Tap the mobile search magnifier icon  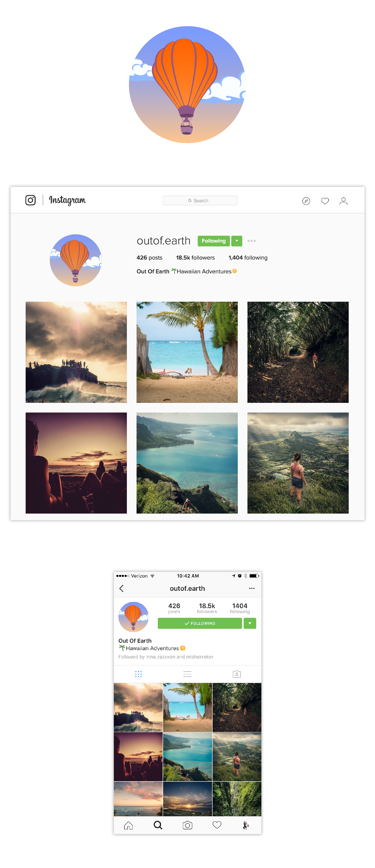click(x=158, y=825)
